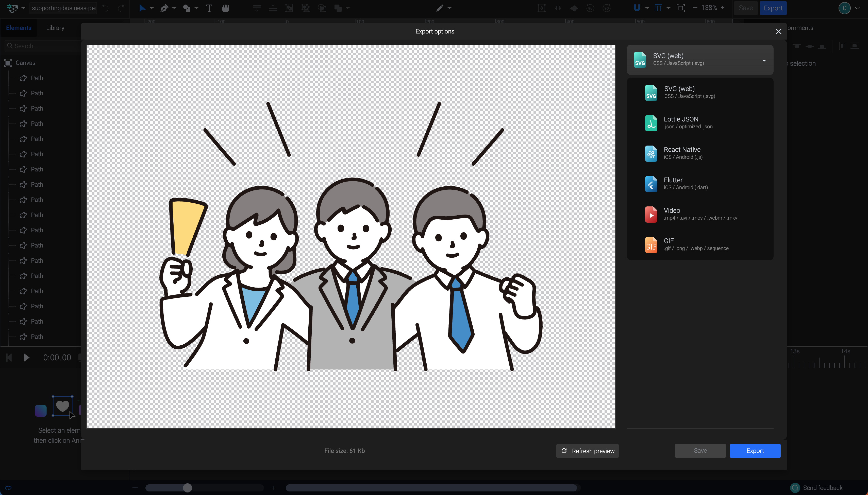868x495 pixels.
Task: Open the Elements tab
Action: point(18,28)
